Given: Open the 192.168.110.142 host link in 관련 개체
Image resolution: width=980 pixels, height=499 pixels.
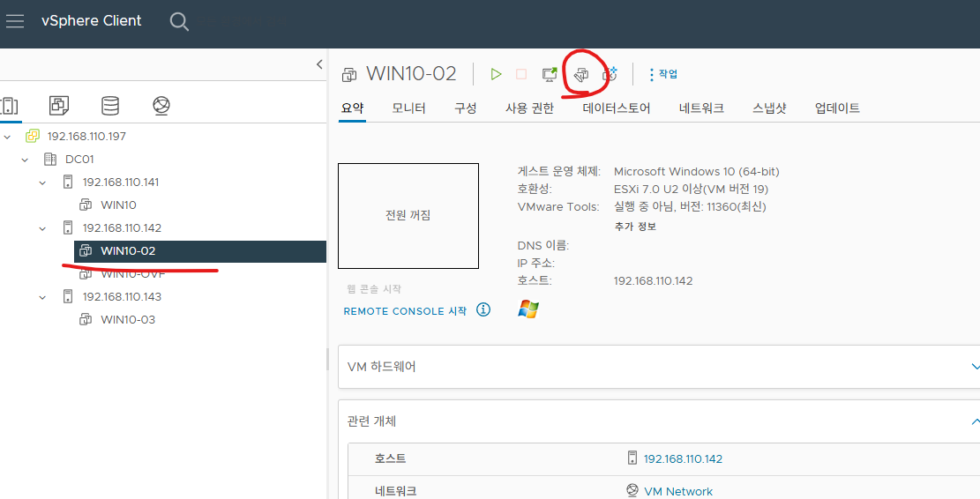Looking at the screenshot, I should 683,459.
